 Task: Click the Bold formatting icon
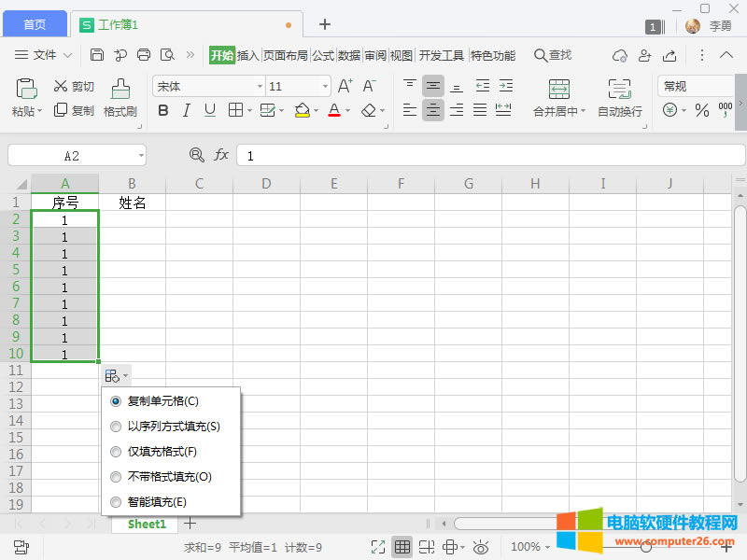[163, 111]
